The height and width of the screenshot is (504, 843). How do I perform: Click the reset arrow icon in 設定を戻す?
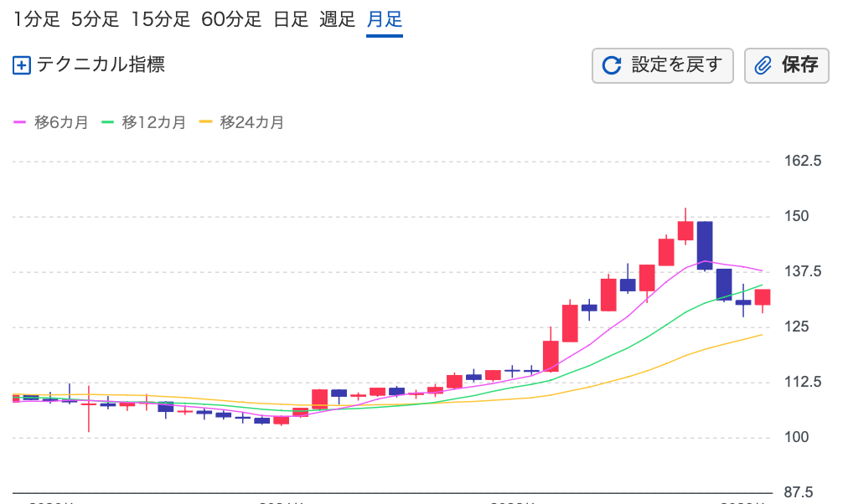tap(613, 65)
